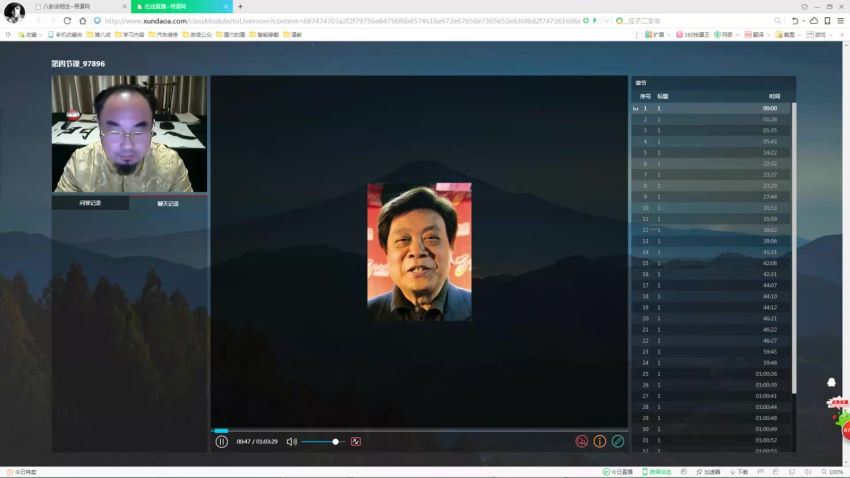Adjust the volume slider knob
This screenshot has height=478, width=850.
click(336, 442)
